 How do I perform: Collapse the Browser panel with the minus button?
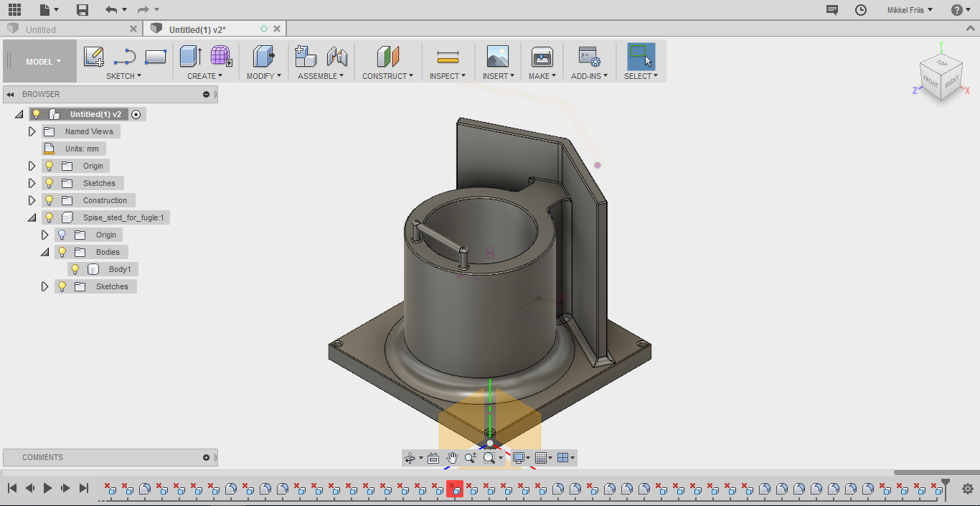click(206, 94)
